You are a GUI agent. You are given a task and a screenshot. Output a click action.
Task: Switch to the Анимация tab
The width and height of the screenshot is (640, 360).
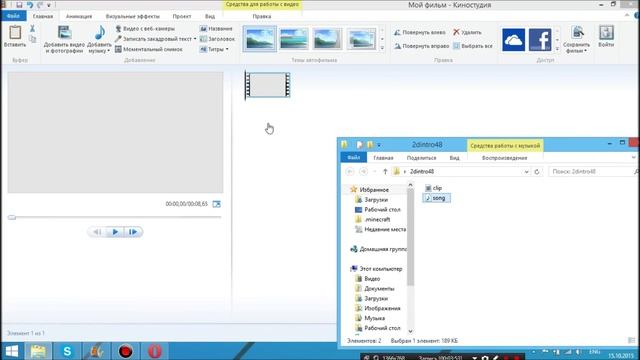click(79, 16)
